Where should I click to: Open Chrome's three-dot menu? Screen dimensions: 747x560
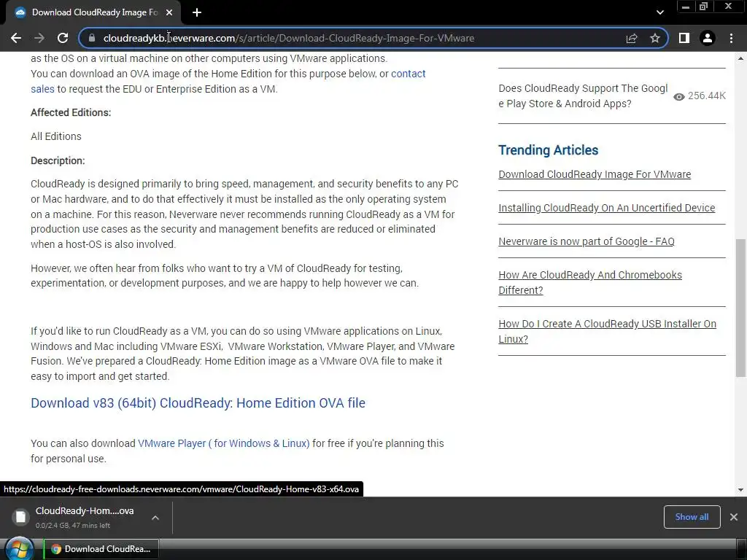click(x=731, y=38)
